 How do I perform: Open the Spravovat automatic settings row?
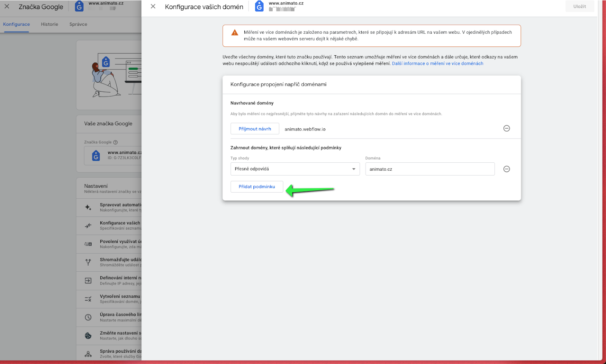[x=109, y=207]
